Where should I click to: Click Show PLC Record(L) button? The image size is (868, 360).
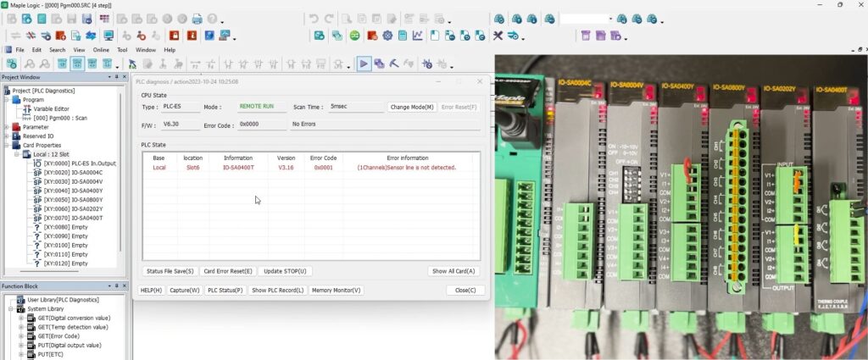278,291
